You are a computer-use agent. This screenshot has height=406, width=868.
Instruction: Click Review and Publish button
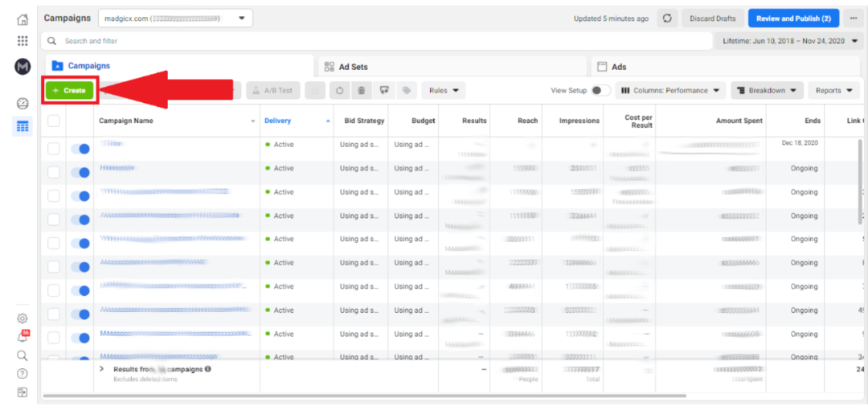[793, 18]
